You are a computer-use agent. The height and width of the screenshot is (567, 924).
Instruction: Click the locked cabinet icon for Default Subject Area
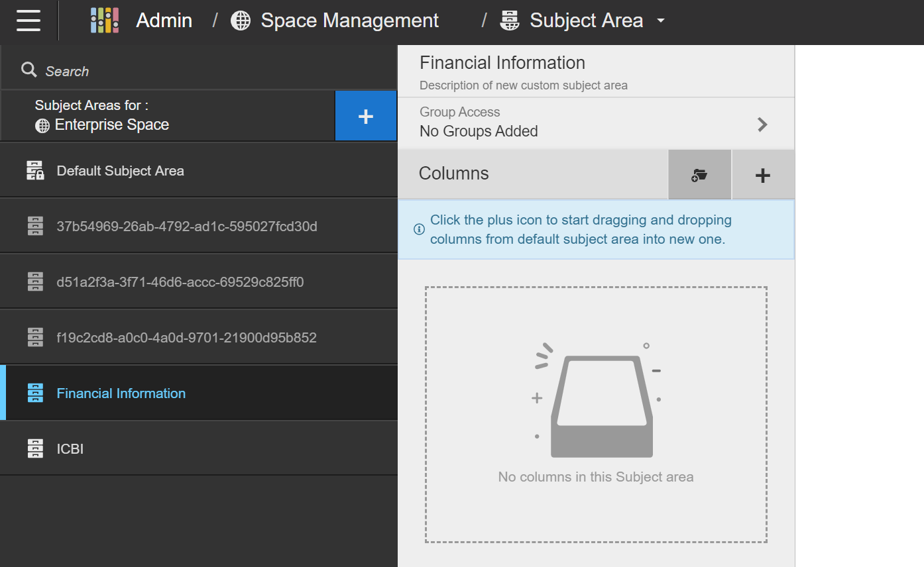click(35, 170)
